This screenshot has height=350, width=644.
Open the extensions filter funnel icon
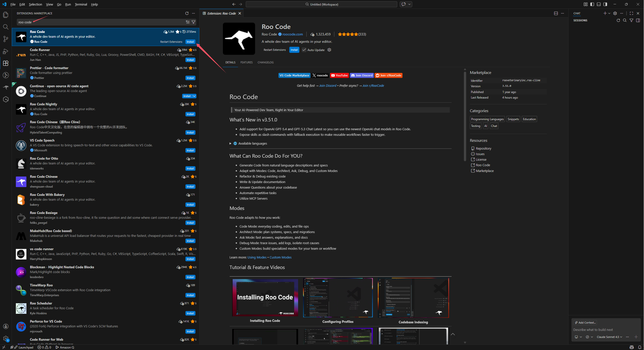pyautogui.click(x=193, y=22)
